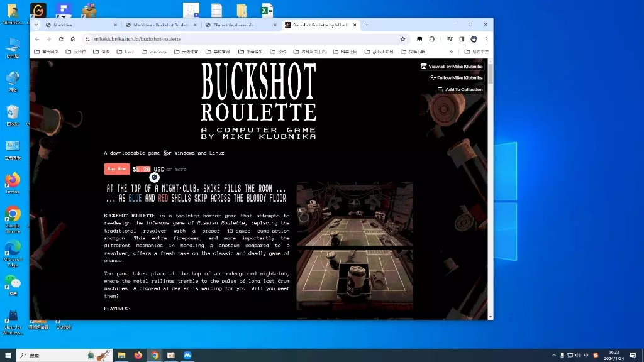Click the microphone tray icon
644x362 pixels.
tap(562, 356)
